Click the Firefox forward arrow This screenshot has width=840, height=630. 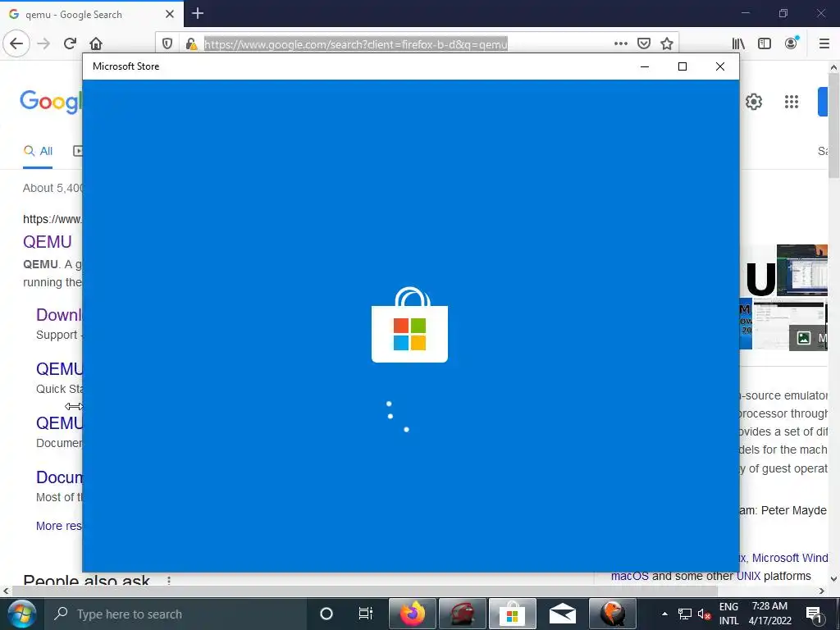[x=44, y=43]
